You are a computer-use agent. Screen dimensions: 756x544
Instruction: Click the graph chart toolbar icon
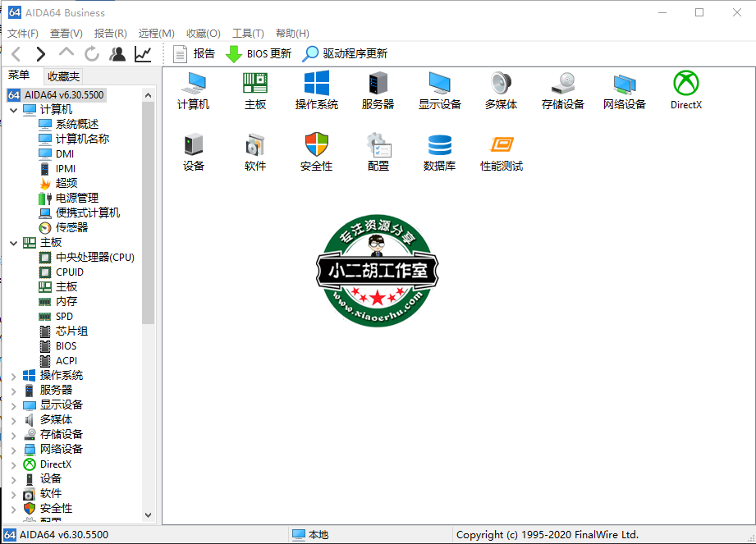click(x=143, y=54)
